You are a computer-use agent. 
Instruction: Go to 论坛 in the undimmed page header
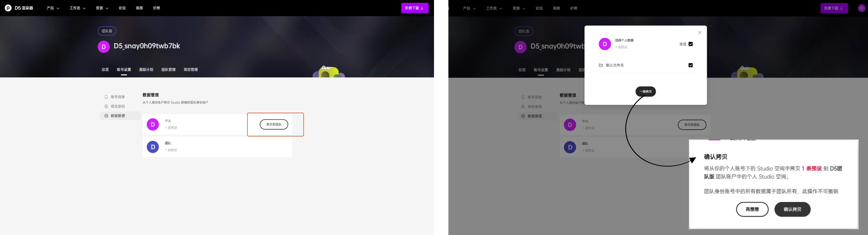tap(122, 8)
